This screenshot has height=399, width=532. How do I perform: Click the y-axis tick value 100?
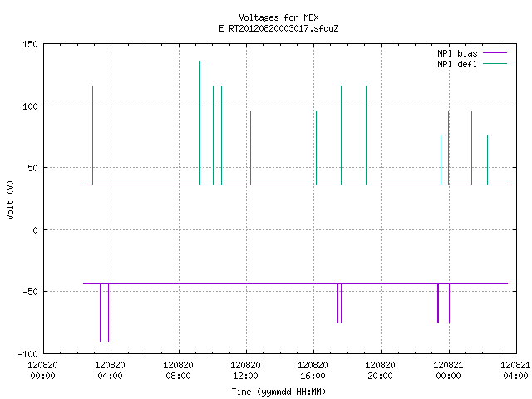30,106
